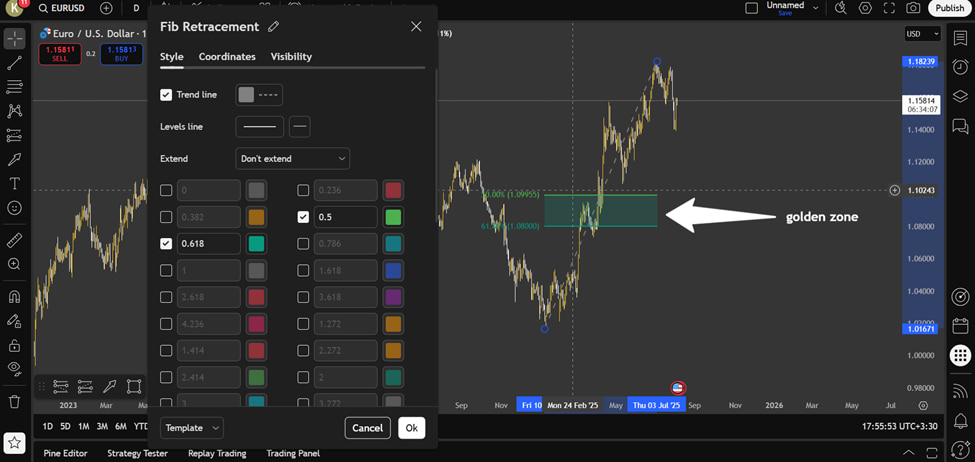
Task: Open the USD currency dropdown
Action: (x=922, y=34)
